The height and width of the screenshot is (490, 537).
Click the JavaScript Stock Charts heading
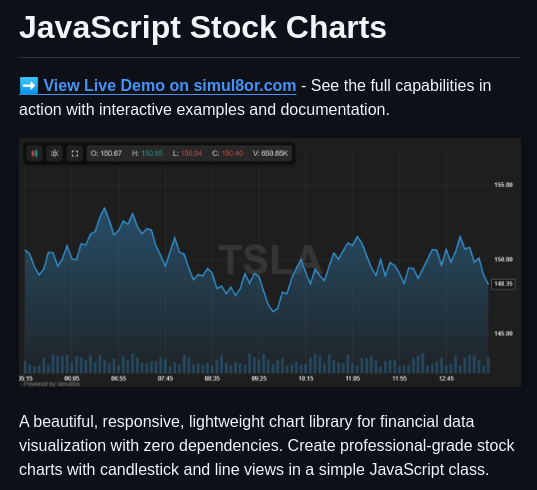[203, 27]
